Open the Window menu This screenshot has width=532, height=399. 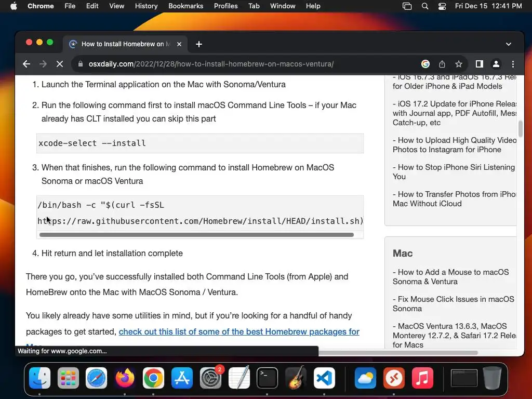pyautogui.click(x=283, y=6)
